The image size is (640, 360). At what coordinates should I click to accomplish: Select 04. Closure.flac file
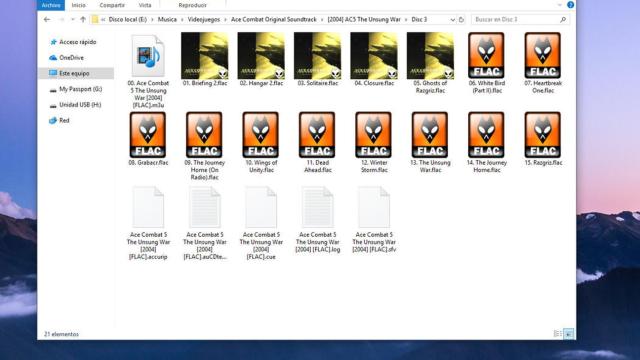374,56
